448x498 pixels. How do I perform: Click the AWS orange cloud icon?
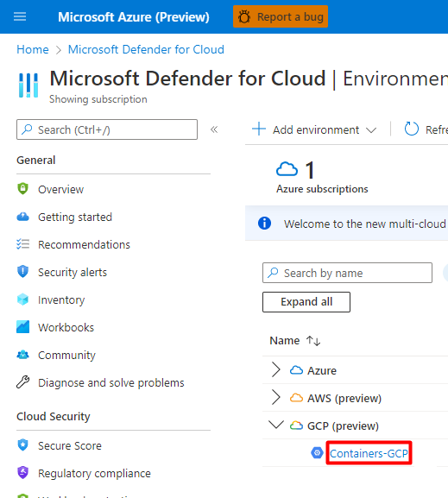coord(296,398)
